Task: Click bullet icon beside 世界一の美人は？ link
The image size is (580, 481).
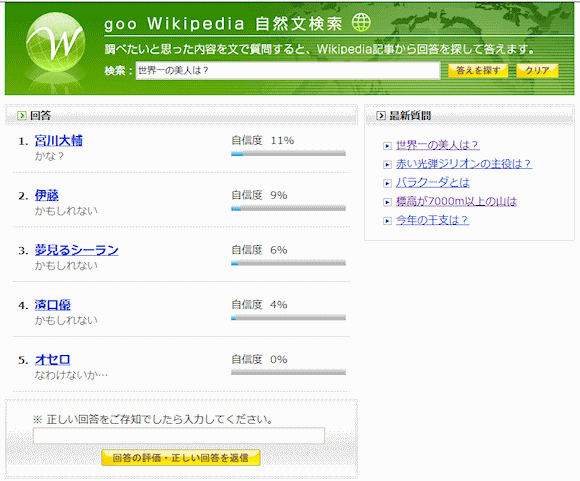Action: click(387, 146)
